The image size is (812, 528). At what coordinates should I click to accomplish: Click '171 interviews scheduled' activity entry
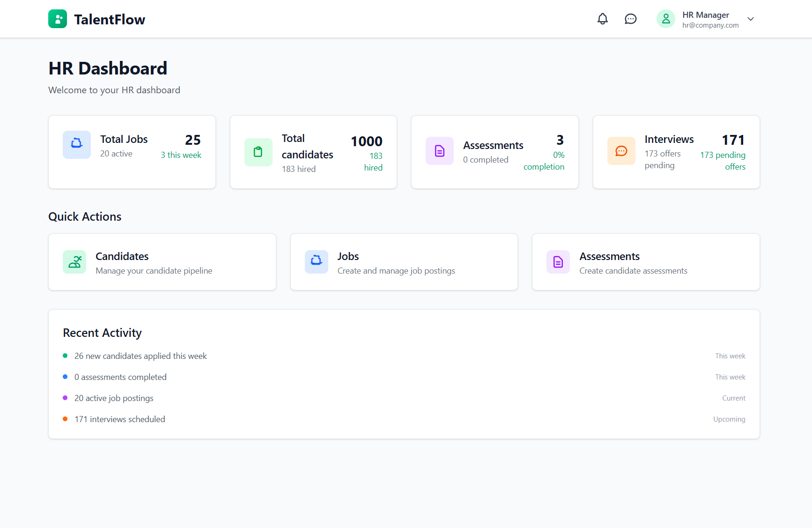[120, 419]
